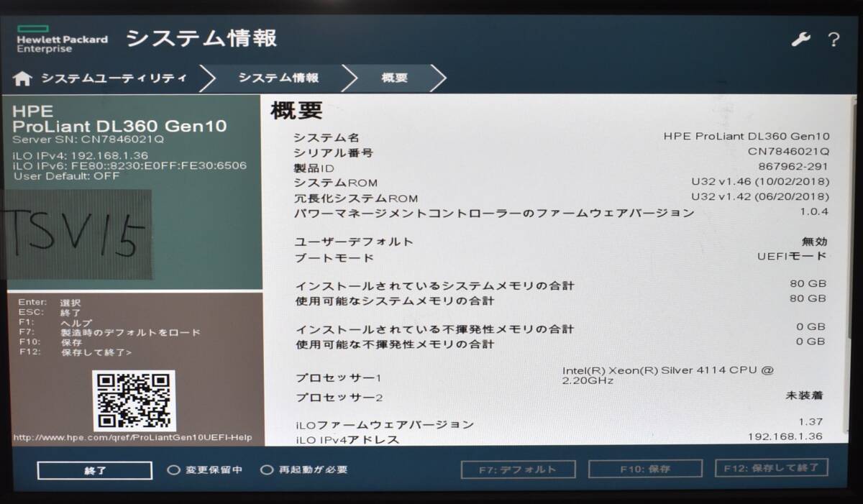Click the iLO IPv4: 192.168.1.36 sidebar line
This screenshot has width=863, height=504.
coord(80,155)
